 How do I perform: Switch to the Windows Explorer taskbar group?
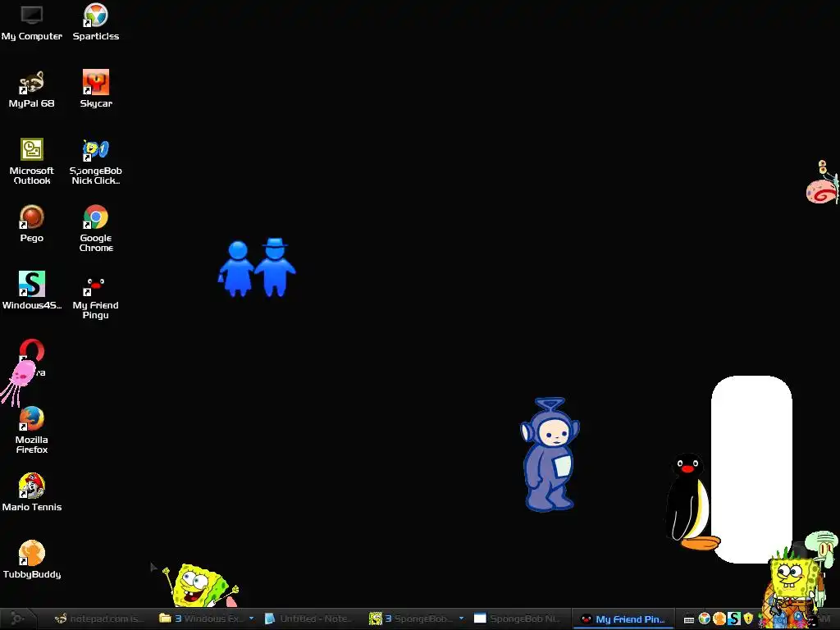(201, 619)
